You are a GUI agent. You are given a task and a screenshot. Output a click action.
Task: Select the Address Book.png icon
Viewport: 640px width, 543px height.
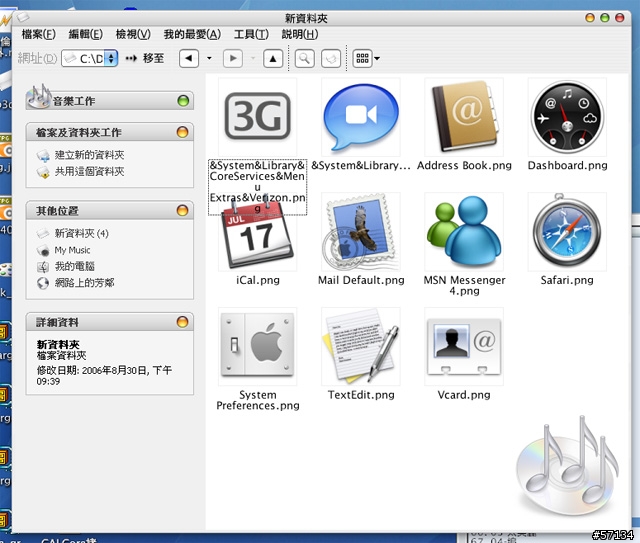[464, 116]
